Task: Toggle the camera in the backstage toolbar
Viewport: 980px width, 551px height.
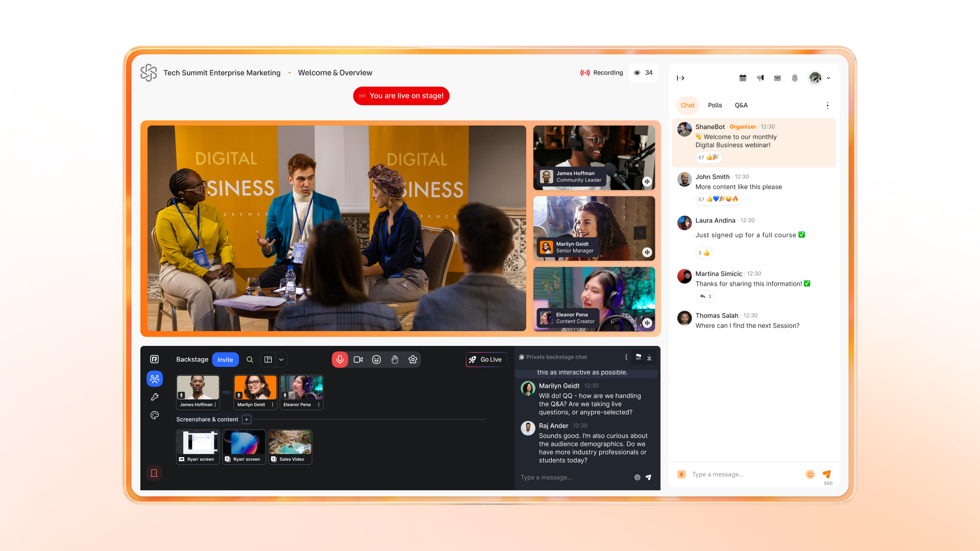Action: pos(358,360)
